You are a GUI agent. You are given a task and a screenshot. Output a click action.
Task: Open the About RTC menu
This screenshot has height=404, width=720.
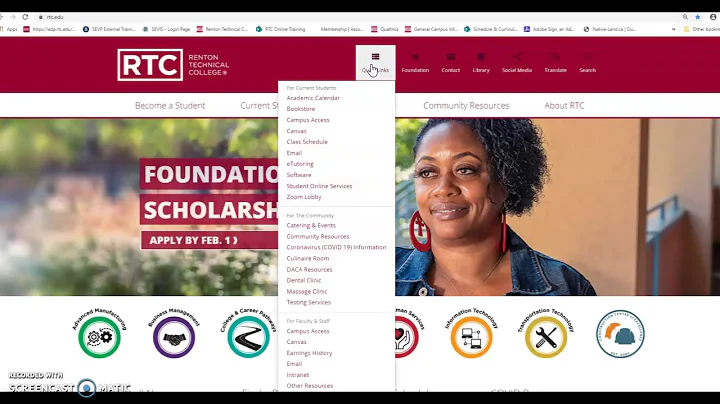(564, 106)
